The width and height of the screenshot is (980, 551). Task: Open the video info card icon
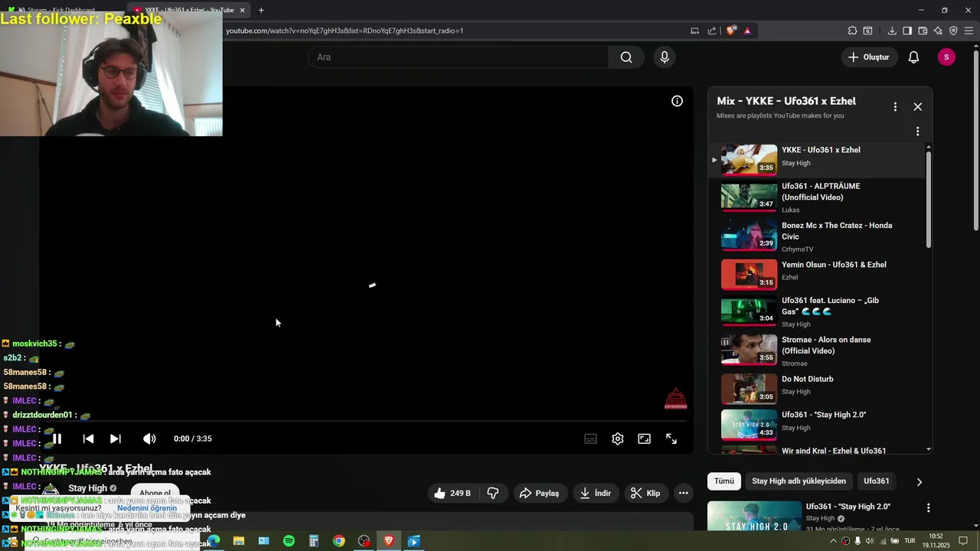pos(677,101)
